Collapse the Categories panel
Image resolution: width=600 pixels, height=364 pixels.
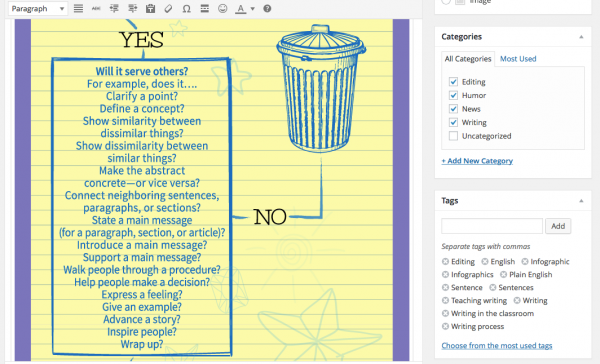click(x=581, y=37)
